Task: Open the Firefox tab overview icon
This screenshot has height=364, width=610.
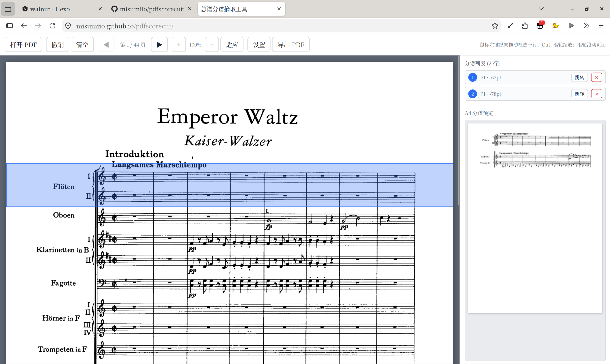Action: tap(8, 9)
